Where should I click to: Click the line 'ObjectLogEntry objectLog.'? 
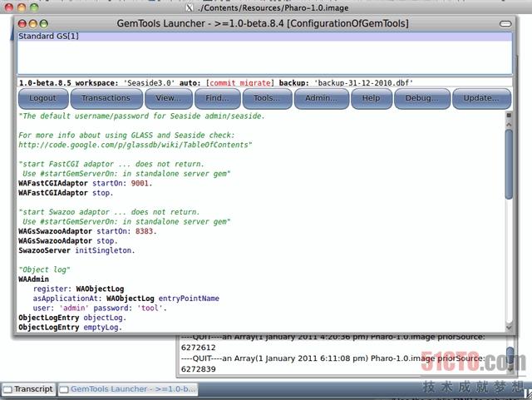coord(72,318)
